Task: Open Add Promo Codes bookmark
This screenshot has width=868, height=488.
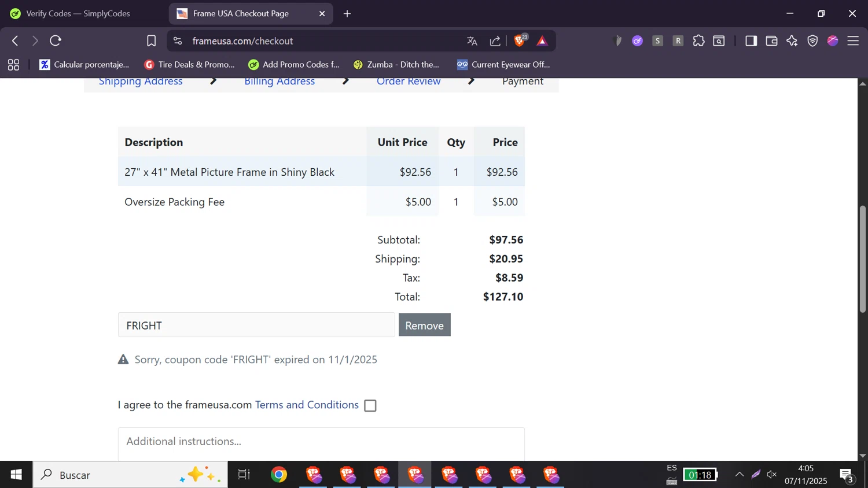Action: (x=294, y=64)
